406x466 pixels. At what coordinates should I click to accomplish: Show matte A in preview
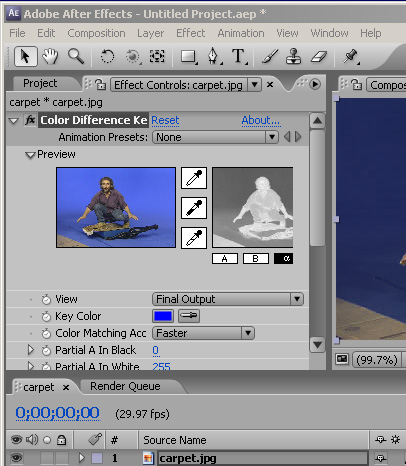(x=225, y=259)
